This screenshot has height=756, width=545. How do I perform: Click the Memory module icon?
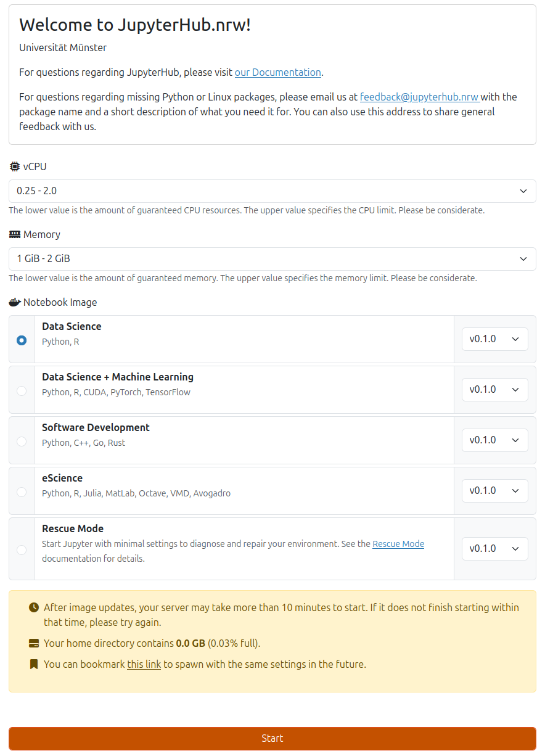[x=15, y=234]
